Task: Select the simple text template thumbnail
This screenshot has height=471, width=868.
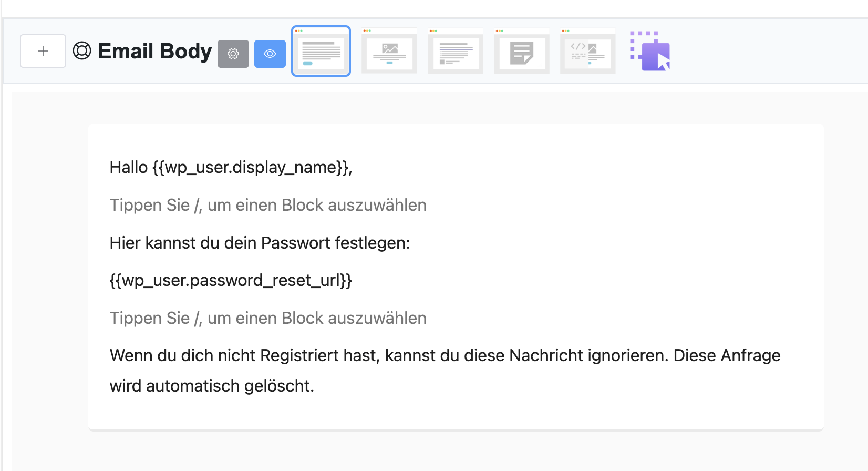Action: coord(321,51)
